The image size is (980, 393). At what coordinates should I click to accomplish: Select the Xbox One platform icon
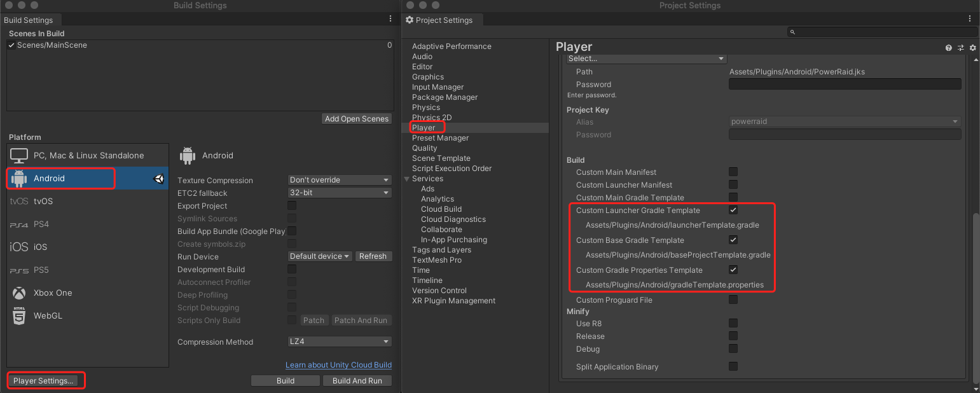tap(20, 293)
